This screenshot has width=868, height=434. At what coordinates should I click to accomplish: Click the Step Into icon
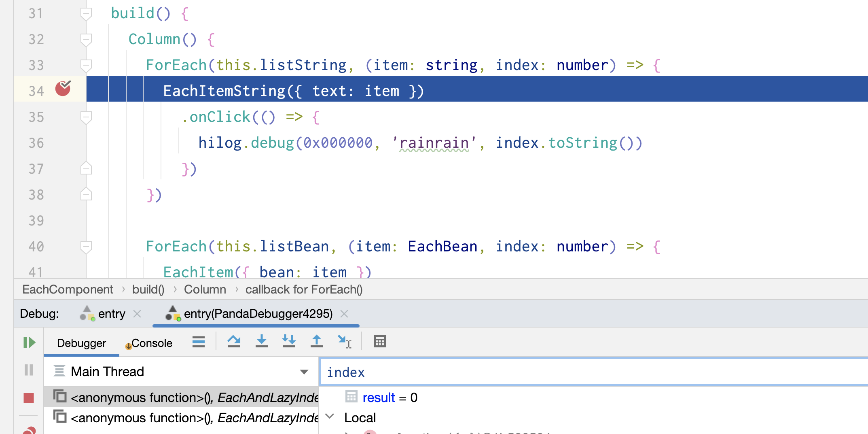click(262, 341)
